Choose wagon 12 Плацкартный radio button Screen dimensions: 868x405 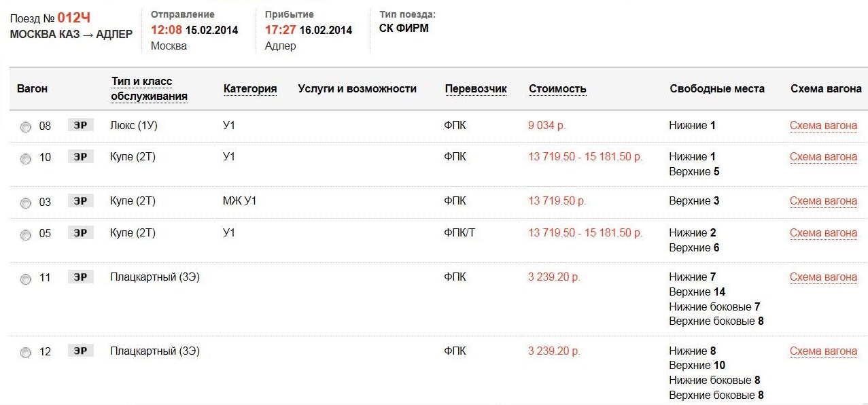click(26, 353)
